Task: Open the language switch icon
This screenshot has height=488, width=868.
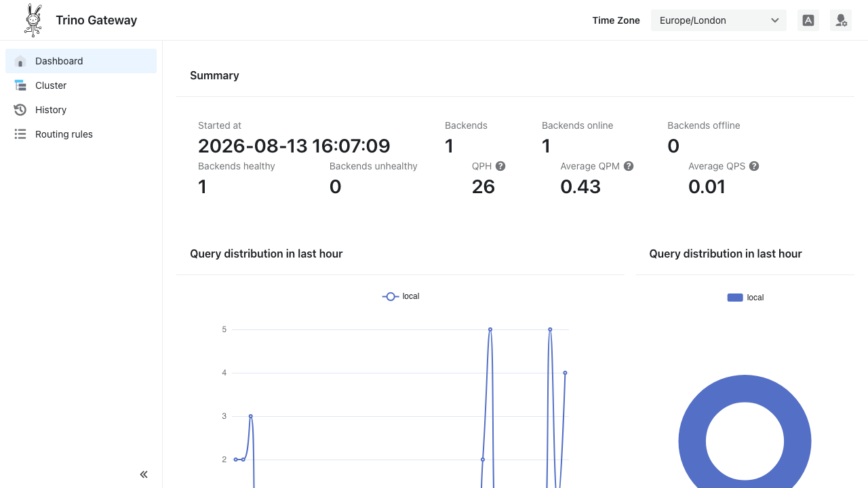Action: coord(808,20)
